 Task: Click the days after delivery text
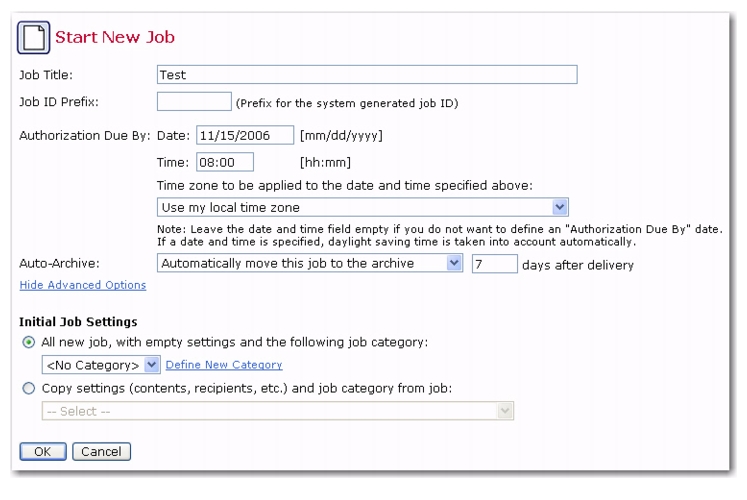578,265
